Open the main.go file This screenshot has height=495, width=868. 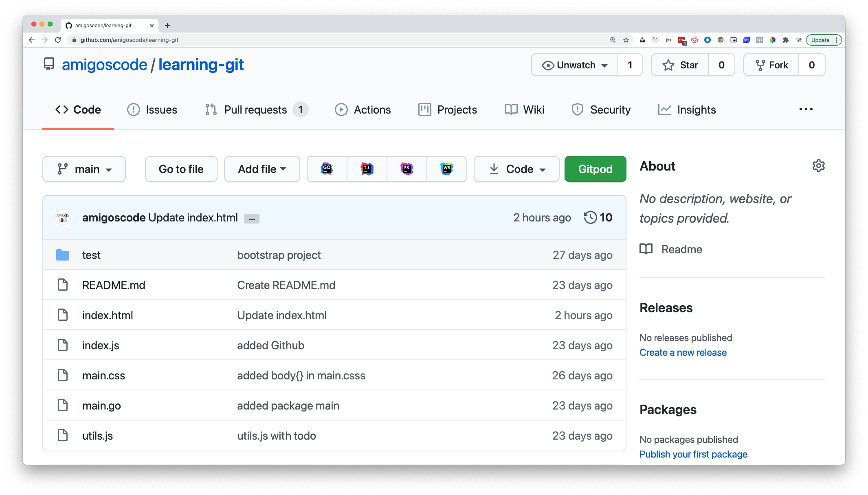click(101, 405)
